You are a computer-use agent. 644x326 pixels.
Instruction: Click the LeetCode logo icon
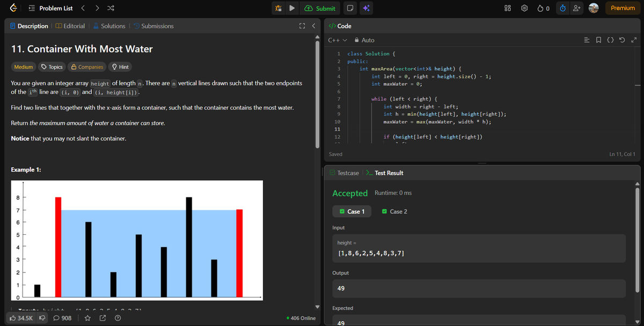click(x=12, y=8)
